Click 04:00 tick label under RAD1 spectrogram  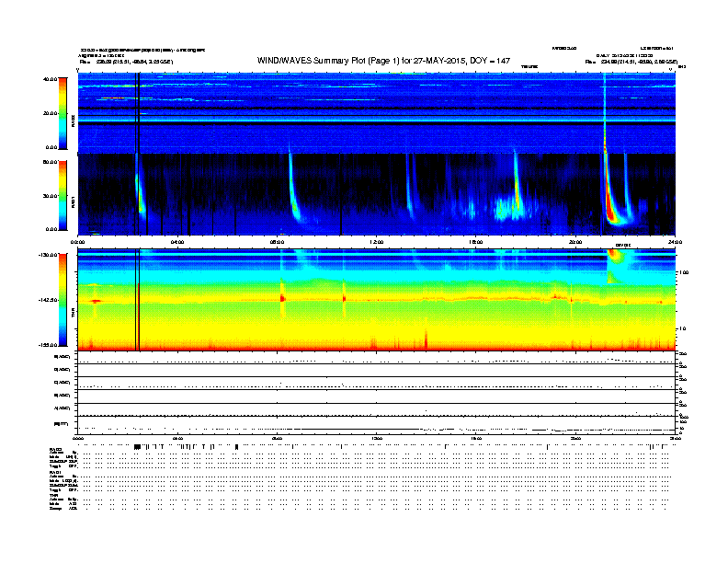[x=177, y=242]
